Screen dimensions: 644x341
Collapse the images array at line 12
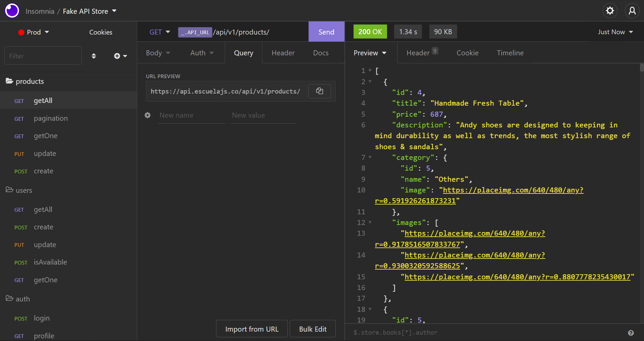click(370, 222)
